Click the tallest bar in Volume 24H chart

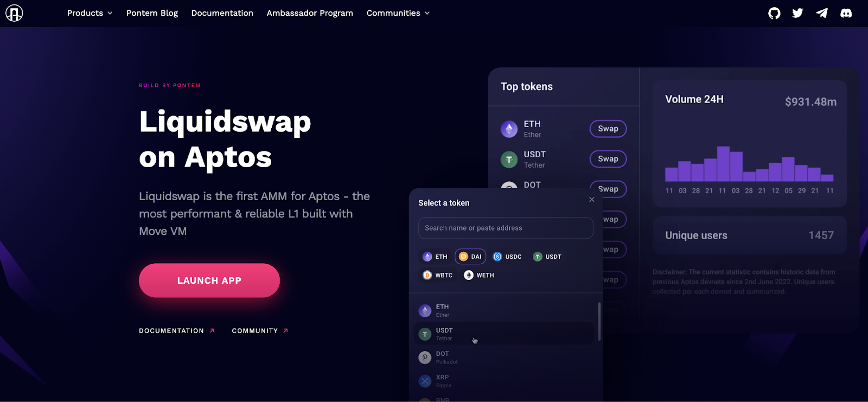point(723,164)
